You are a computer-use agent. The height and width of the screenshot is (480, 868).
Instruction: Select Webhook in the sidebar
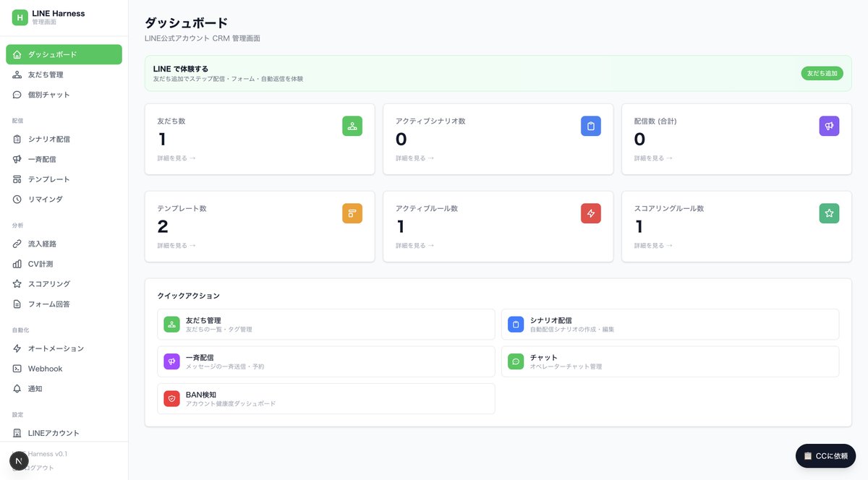click(x=64, y=369)
